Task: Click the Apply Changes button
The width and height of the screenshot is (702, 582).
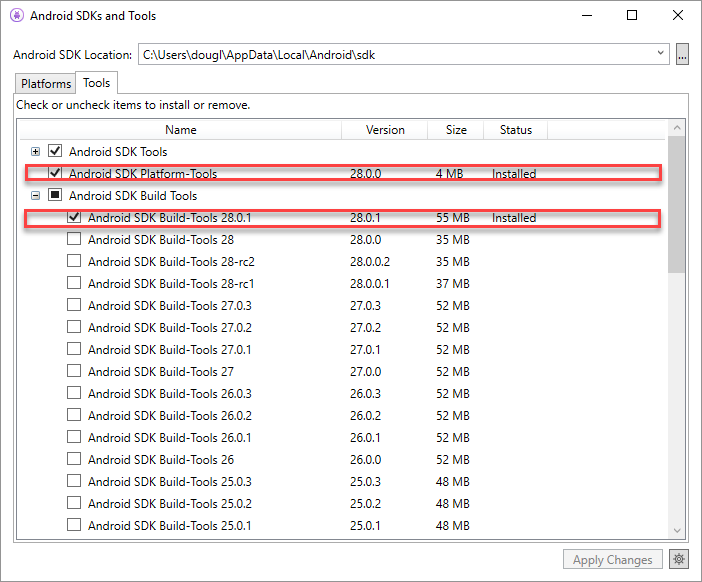Action: (x=612, y=560)
